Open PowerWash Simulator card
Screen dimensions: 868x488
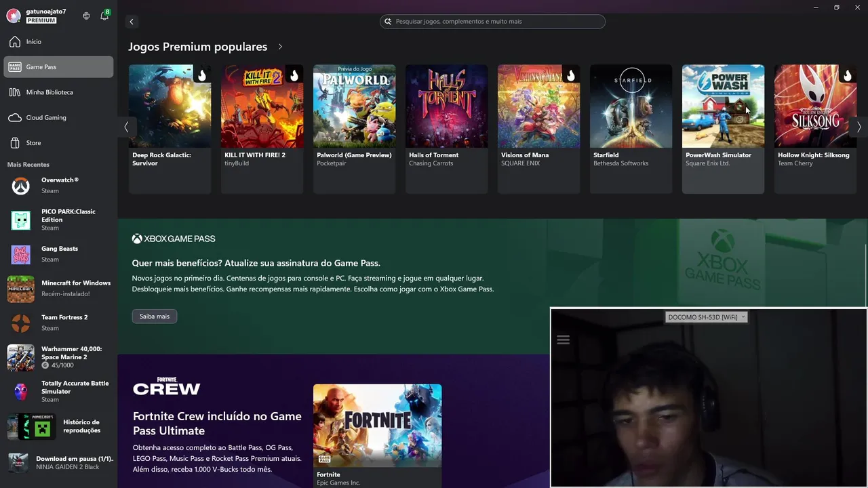pos(723,129)
